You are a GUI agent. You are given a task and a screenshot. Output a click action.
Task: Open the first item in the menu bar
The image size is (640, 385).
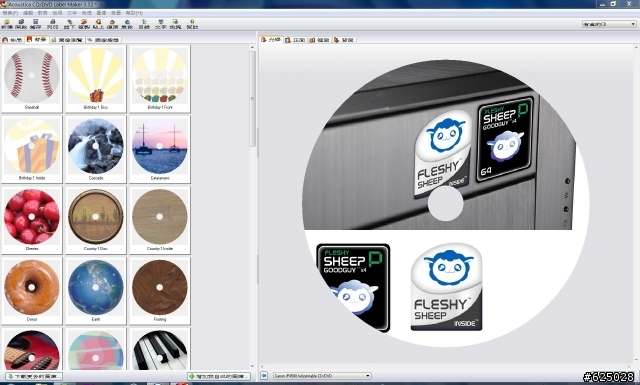[x=10, y=13]
